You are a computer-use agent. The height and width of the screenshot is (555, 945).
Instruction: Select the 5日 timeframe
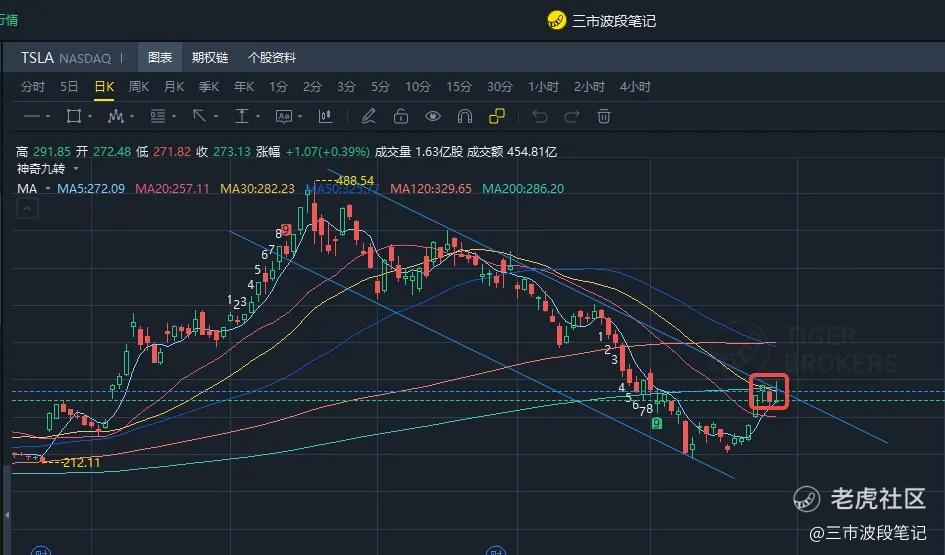[69, 87]
